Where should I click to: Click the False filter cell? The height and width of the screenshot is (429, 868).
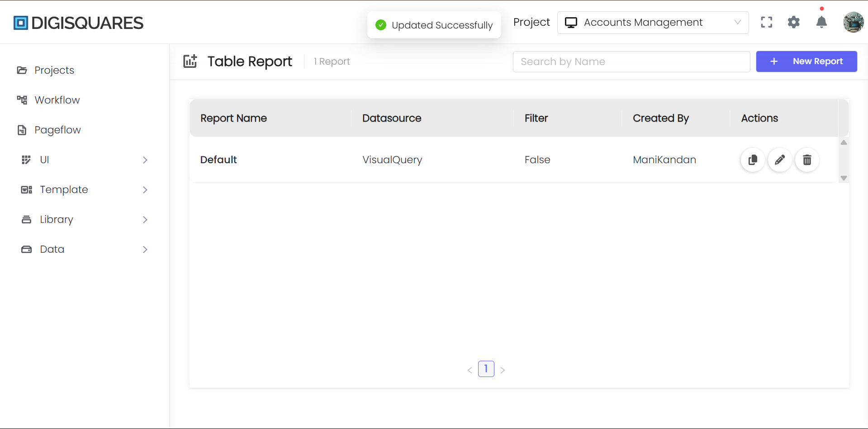pos(537,160)
